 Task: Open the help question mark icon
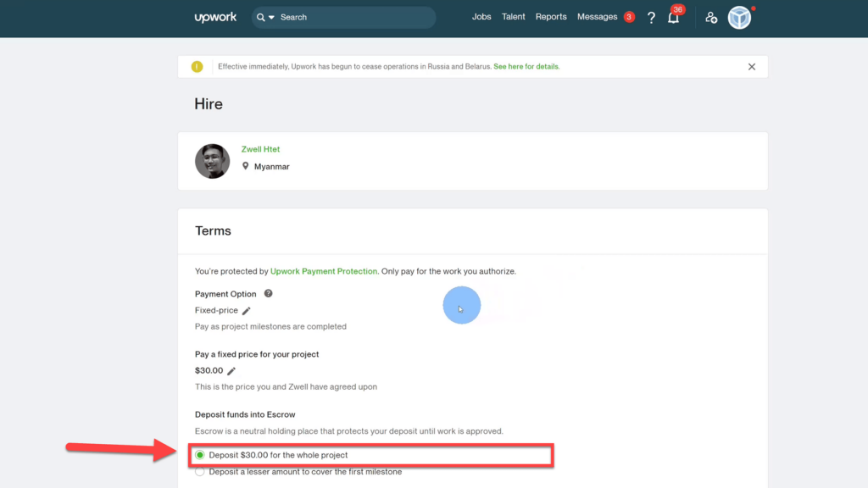(651, 18)
